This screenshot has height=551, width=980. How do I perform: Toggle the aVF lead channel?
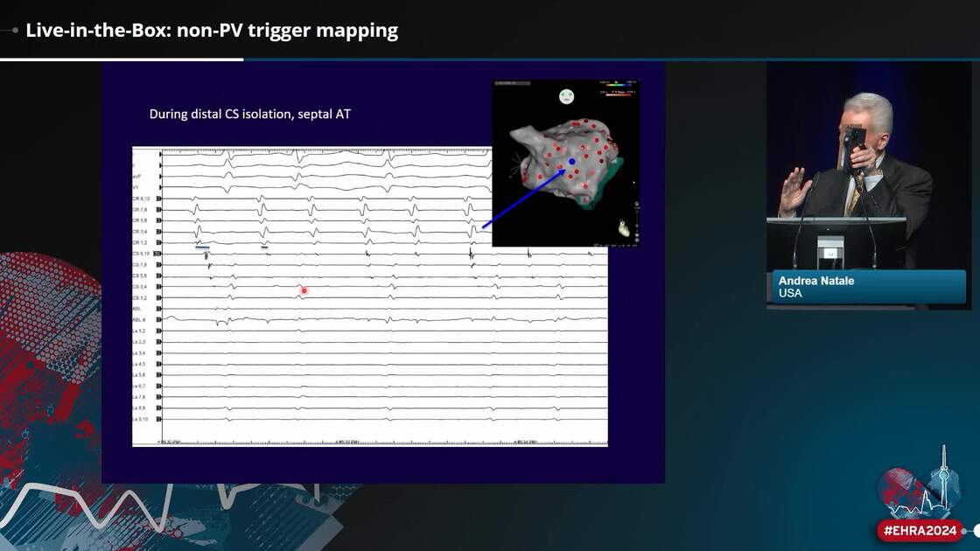point(159,176)
